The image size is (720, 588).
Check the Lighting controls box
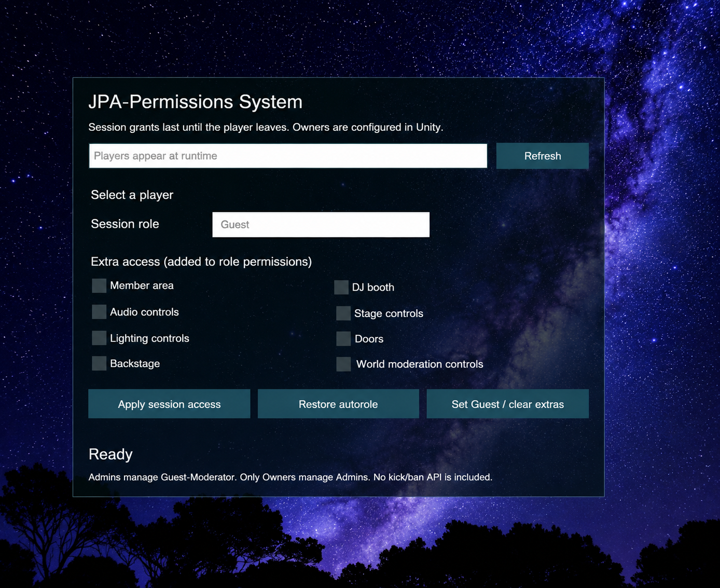click(x=99, y=338)
